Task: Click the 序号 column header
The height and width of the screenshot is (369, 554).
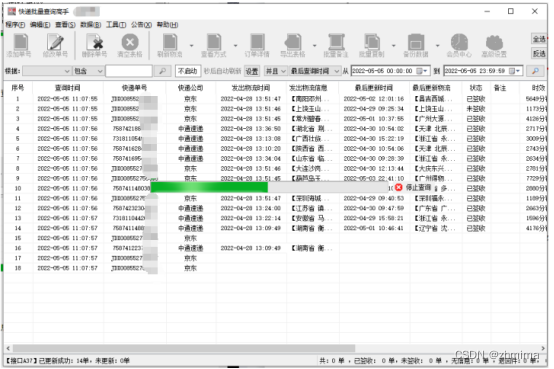Action: click(18, 88)
